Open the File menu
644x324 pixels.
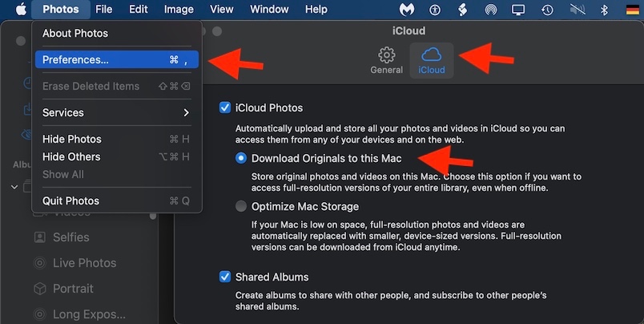coord(104,9)
